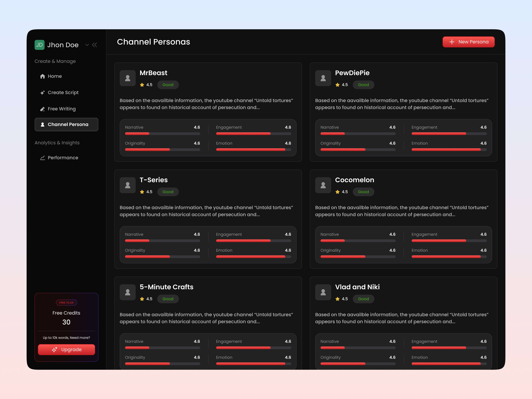Click the FREE PLAN badge
532x399 pixels.
point(66,303)
